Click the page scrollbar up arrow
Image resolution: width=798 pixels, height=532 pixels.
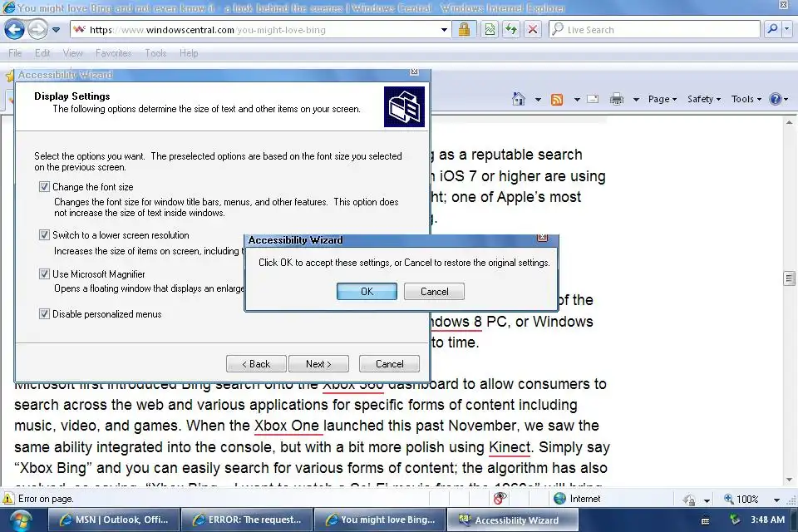(x=789, y=122)
